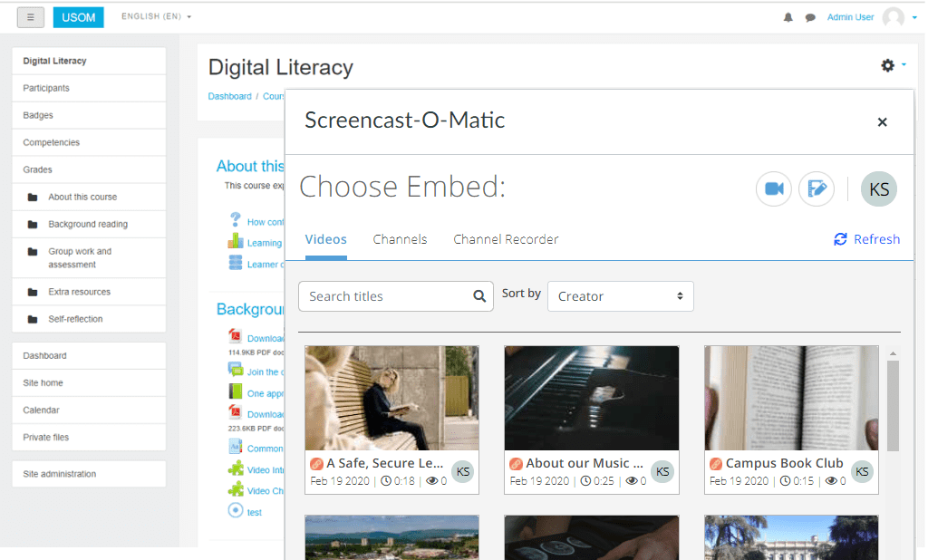The image size is (928, 560).
Task: Click the folder icon beside Extra resources
Action: click(x=33, y=292)
